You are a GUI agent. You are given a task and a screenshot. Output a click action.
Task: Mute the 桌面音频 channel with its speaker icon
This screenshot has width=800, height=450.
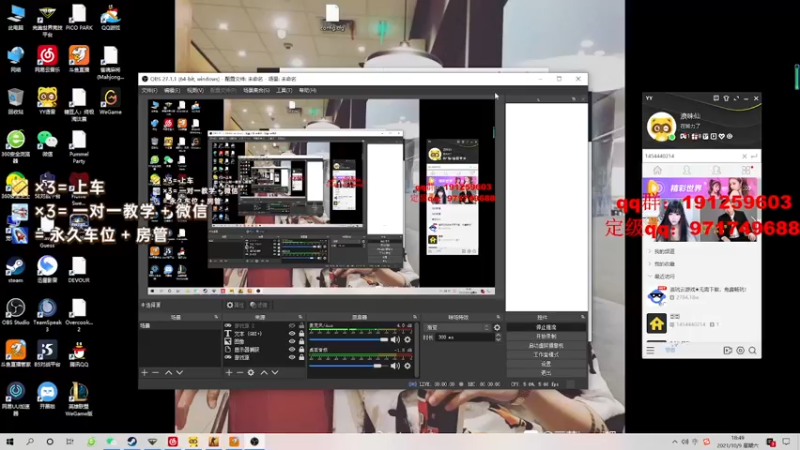click(x=395, y=366)
